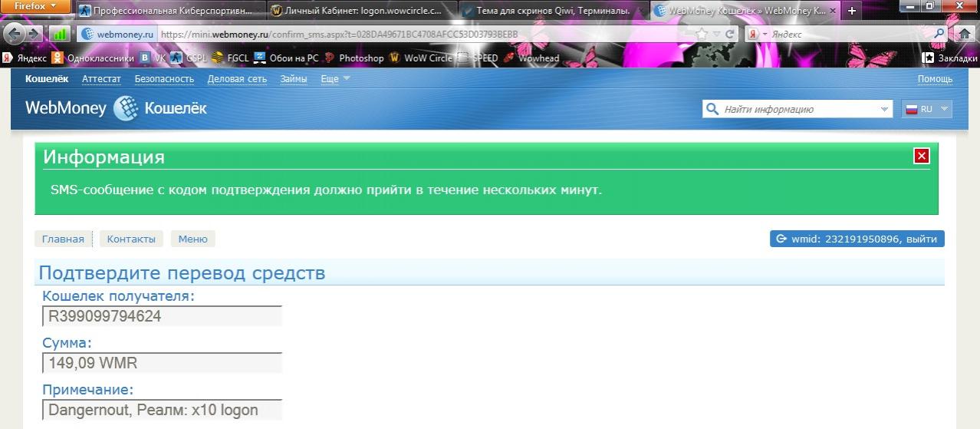980x429 pixels.
Task: Click the Контакты navigation button
Action: tap(131, 239)
